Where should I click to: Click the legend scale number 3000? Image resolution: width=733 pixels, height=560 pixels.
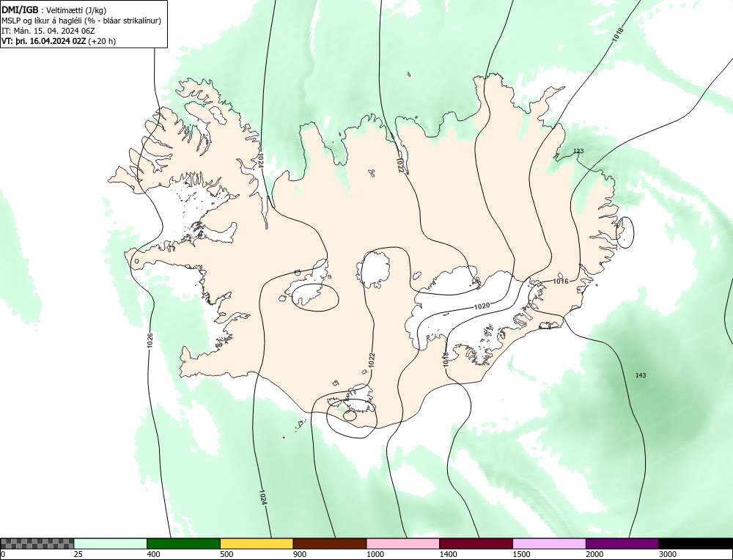pos(667,554)
